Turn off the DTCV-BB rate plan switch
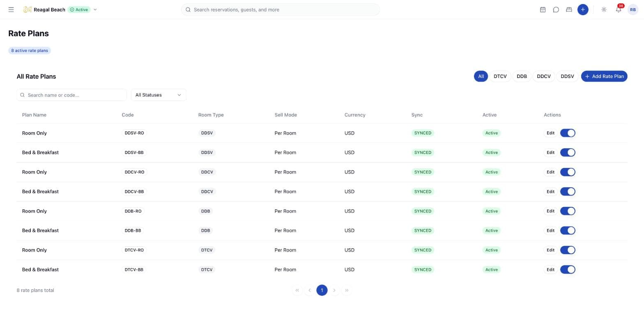 [568, 270]
